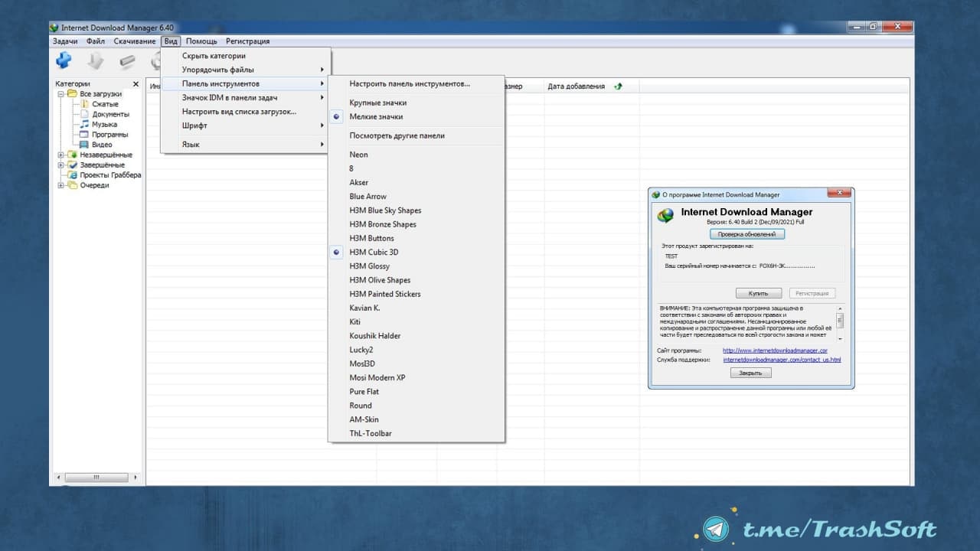Click the gray down-arrow Resume toolbar icon
This screenshot has width=980, height=551.
pyautogui.click(x=95, y=61)
